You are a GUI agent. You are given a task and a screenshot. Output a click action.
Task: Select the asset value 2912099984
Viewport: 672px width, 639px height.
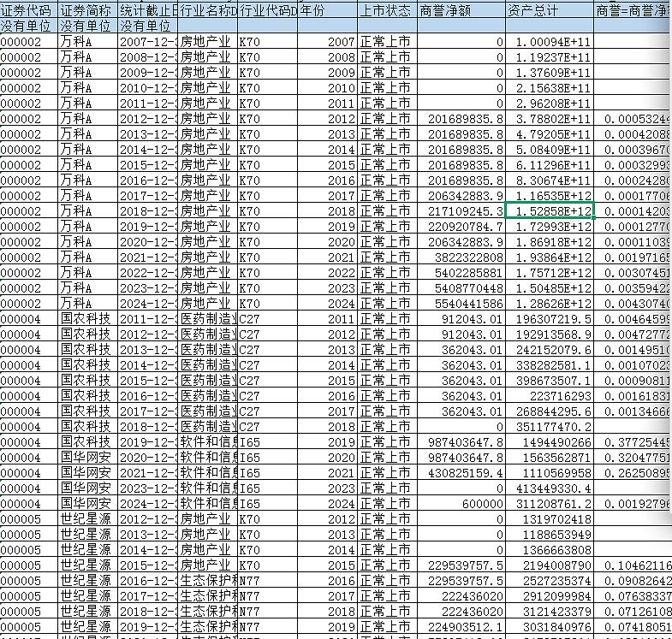550,595
